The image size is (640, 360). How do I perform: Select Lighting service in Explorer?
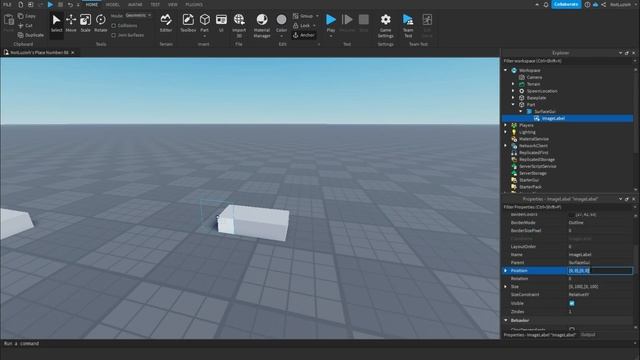pos(527,132)
